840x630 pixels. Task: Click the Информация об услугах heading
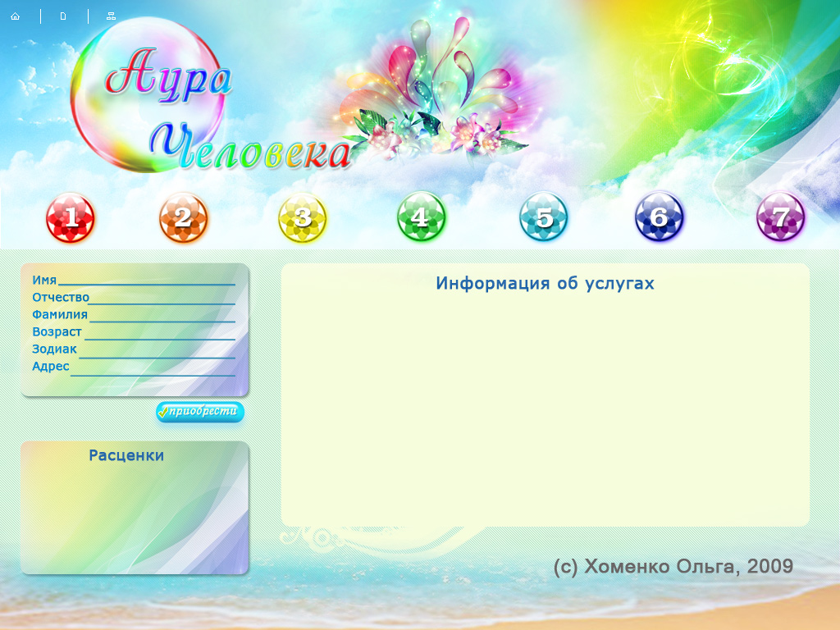click(x=546, y=283)
